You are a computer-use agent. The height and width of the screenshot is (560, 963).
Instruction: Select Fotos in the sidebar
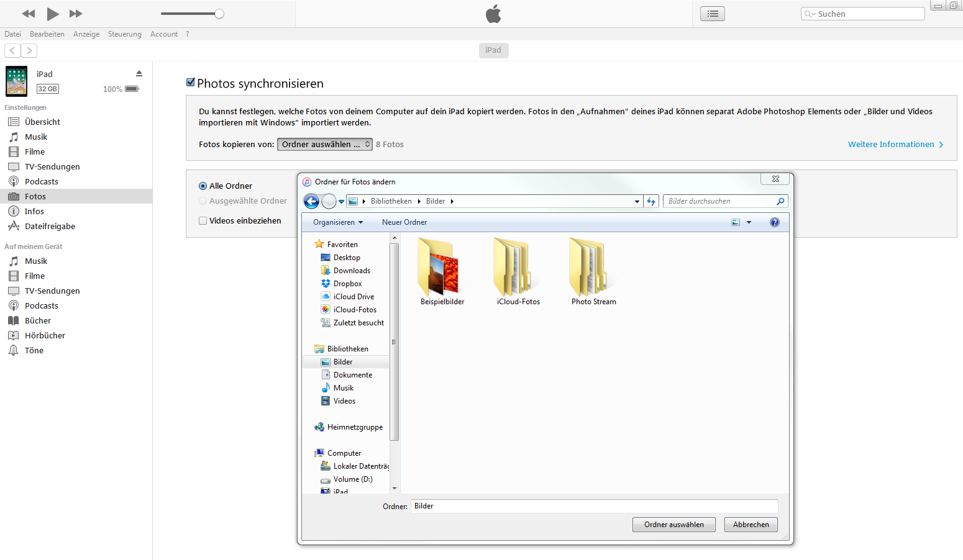pyautogui.click(x=76, y=196)
